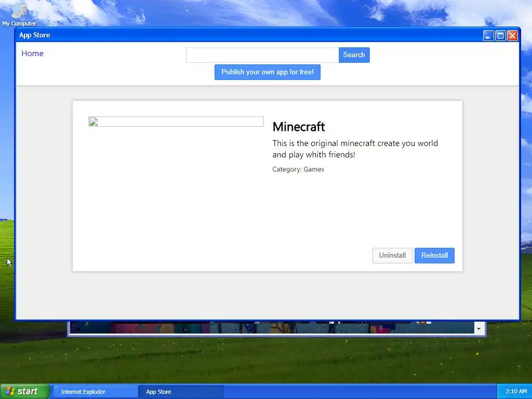Viewport: 532px width, 399px height.
Task: Select the Minecraft title heading
Action: click(299, 127)
